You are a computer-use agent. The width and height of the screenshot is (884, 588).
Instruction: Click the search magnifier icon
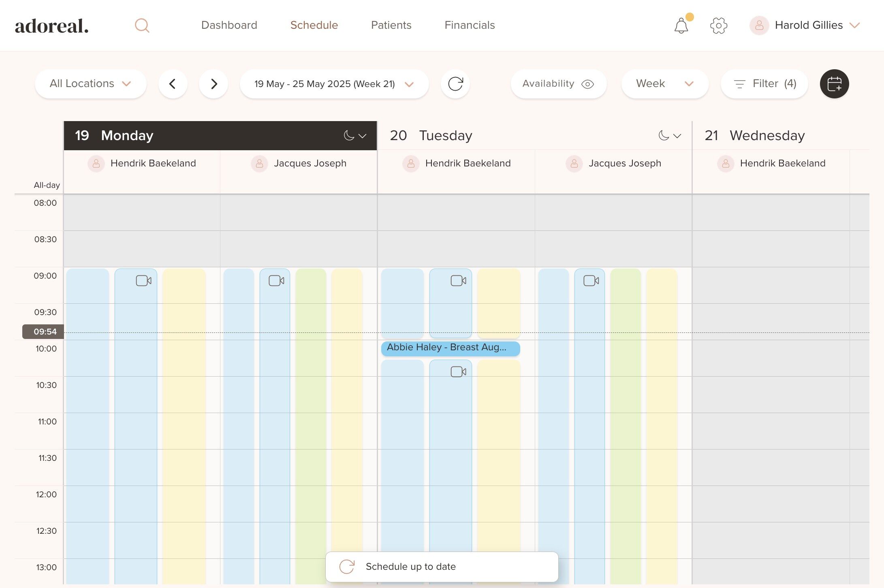point(142,26)
